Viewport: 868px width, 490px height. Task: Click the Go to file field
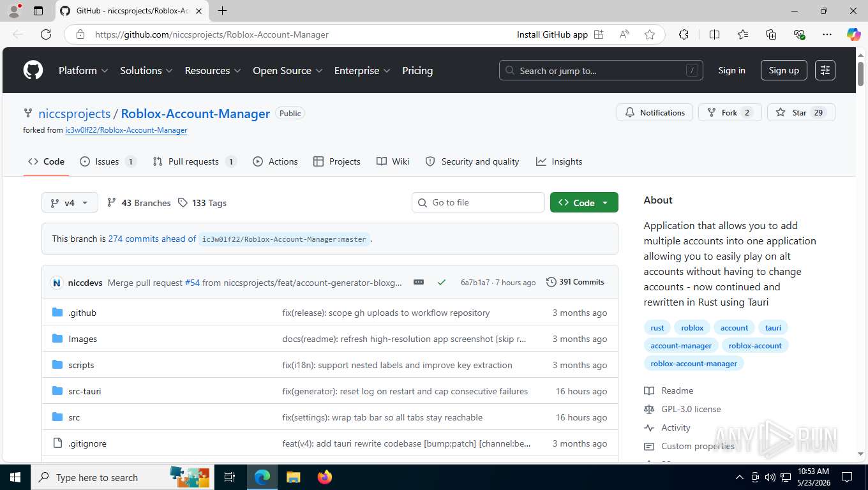(x=478, y=202)
